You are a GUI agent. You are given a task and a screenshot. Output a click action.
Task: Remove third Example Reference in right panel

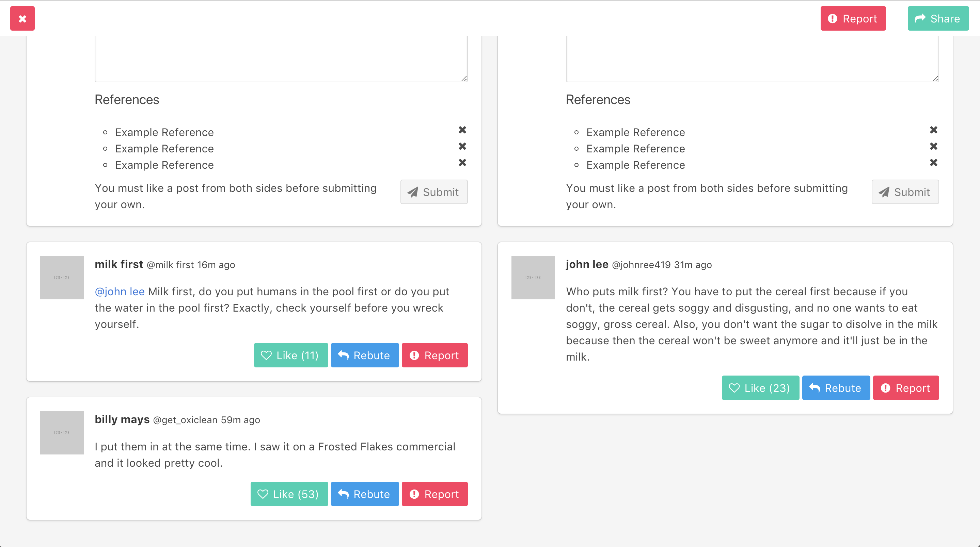click(x=933, y=163)
